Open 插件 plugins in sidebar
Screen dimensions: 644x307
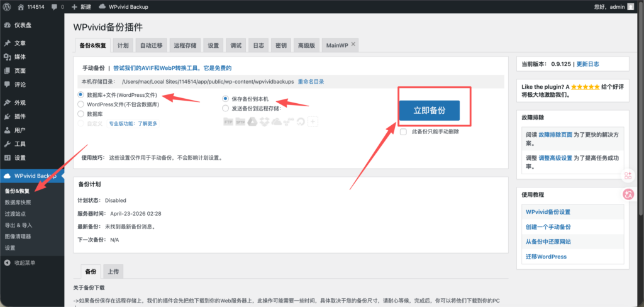click(32, 116)
